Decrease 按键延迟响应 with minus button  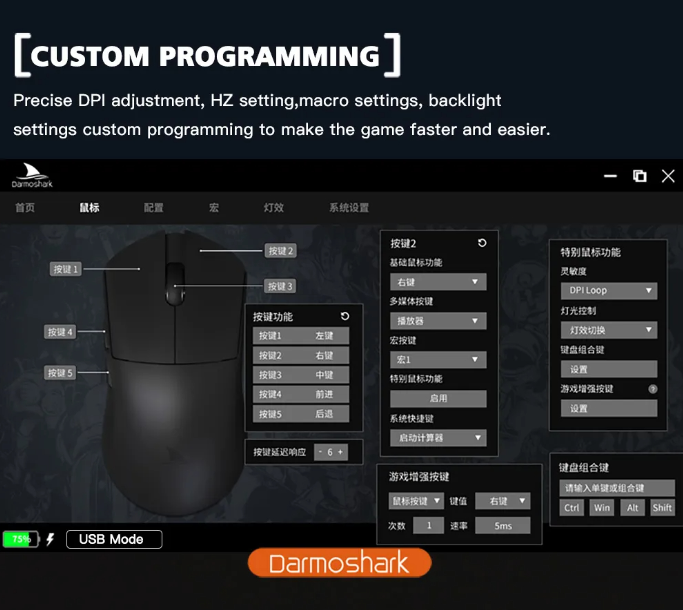pos(320,452)
